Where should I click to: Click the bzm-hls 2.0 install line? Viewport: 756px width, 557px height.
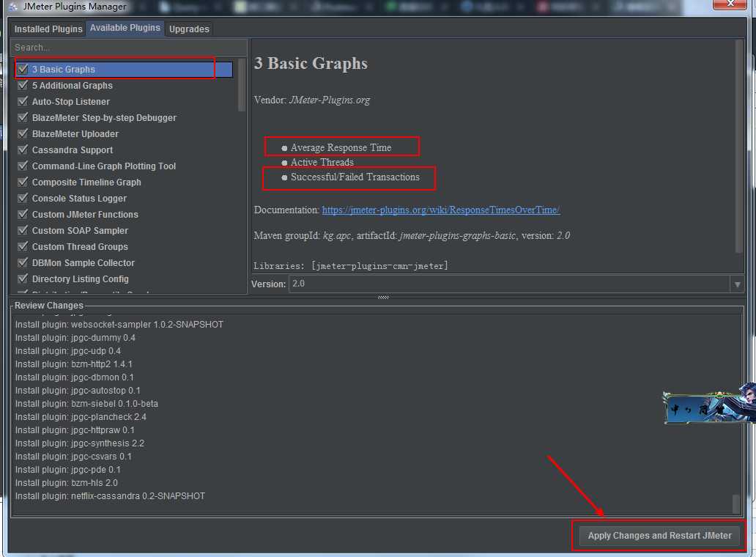pos(67,483)
